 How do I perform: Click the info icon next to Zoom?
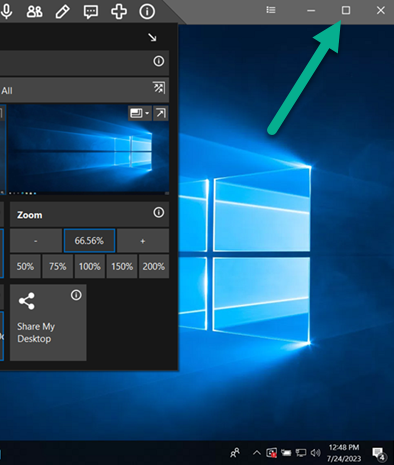tap(159, 212)
